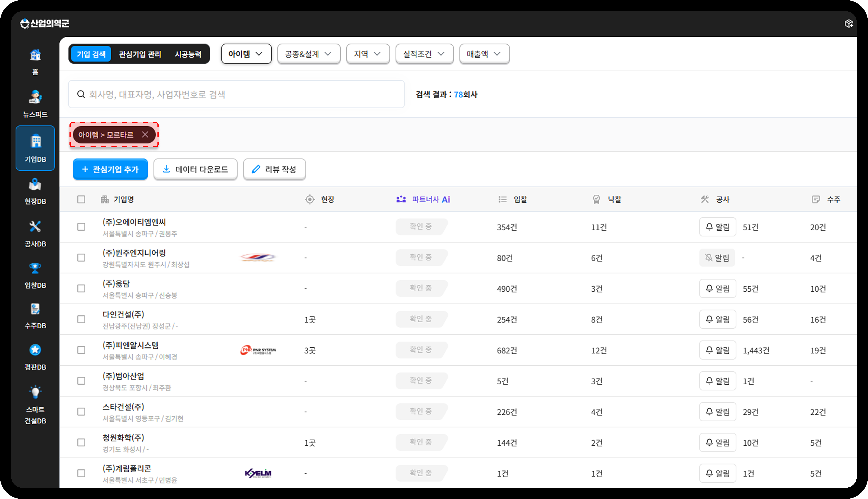Switch to the 기업 검색 tab
868x499 pixels.
point(91,54)
